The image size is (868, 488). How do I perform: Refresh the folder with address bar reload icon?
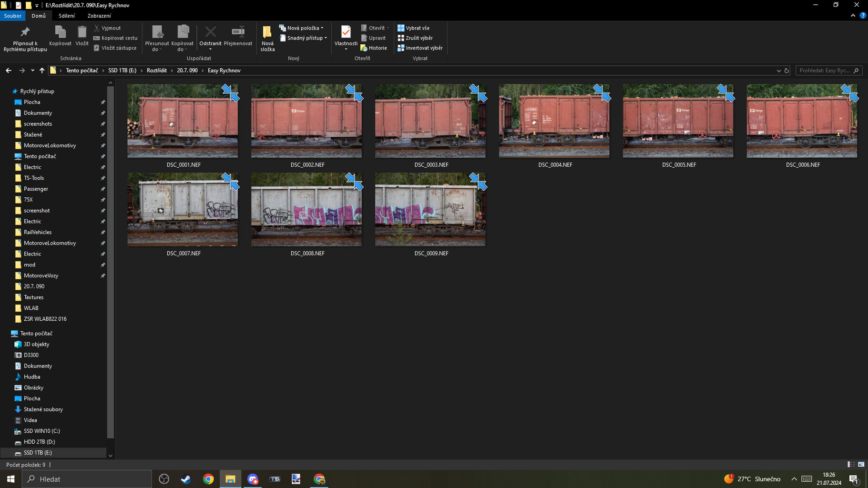click(786, 71)
